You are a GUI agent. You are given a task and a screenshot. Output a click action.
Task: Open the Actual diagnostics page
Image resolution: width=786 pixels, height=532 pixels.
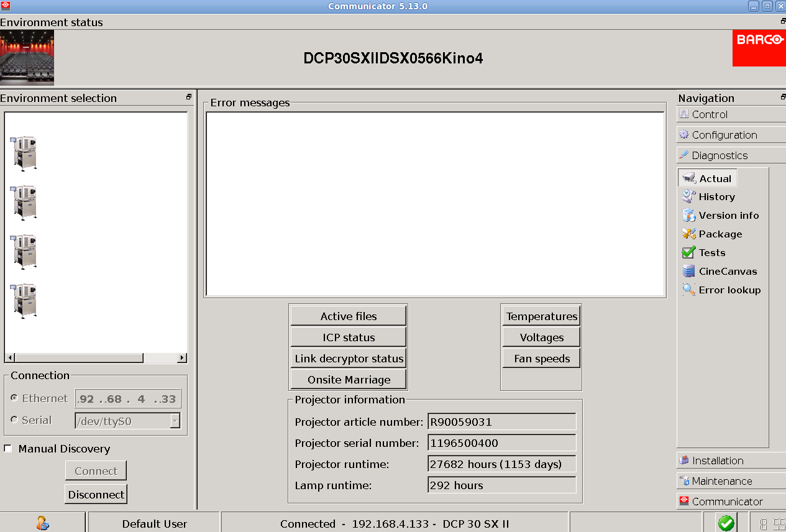[x=708, y=178]
